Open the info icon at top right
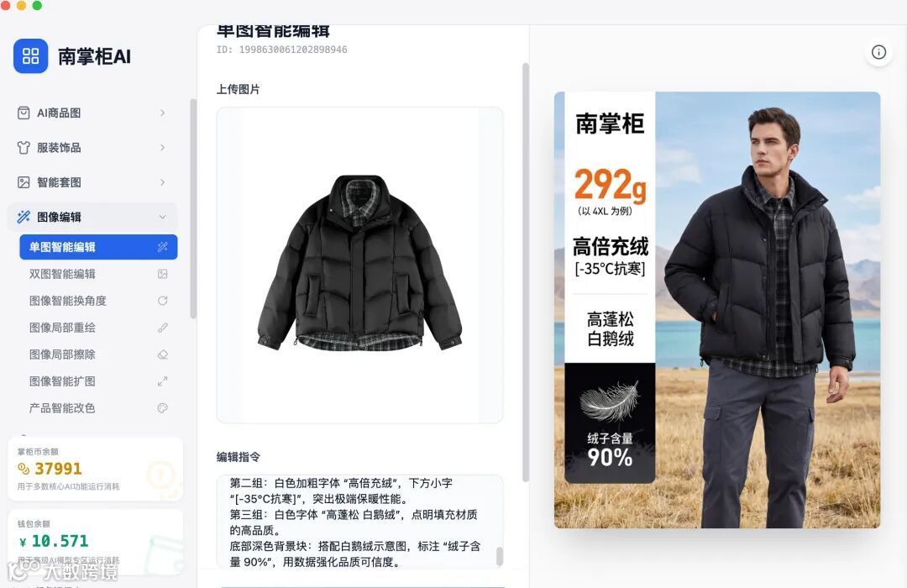 tap(878, 52)
